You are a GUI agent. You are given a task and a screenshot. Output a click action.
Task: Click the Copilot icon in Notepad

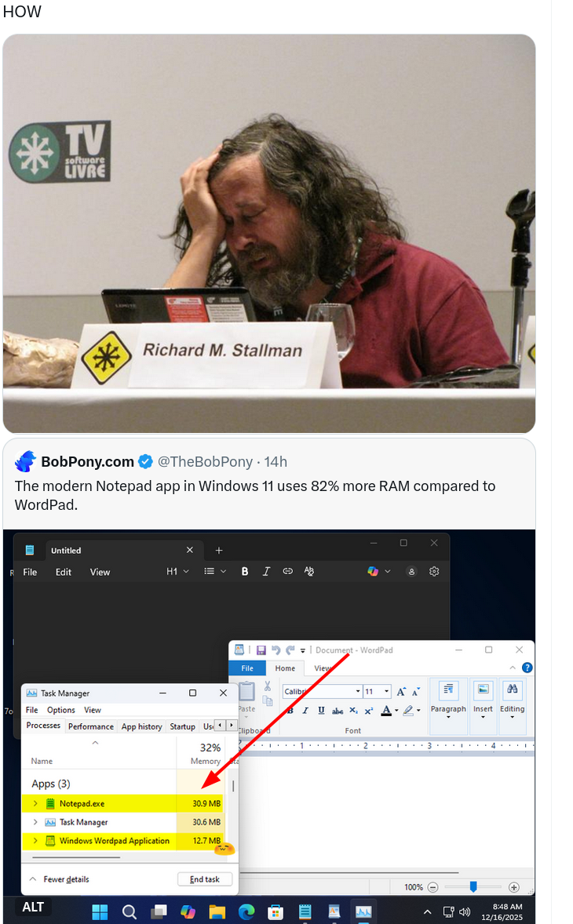[373, 571]
